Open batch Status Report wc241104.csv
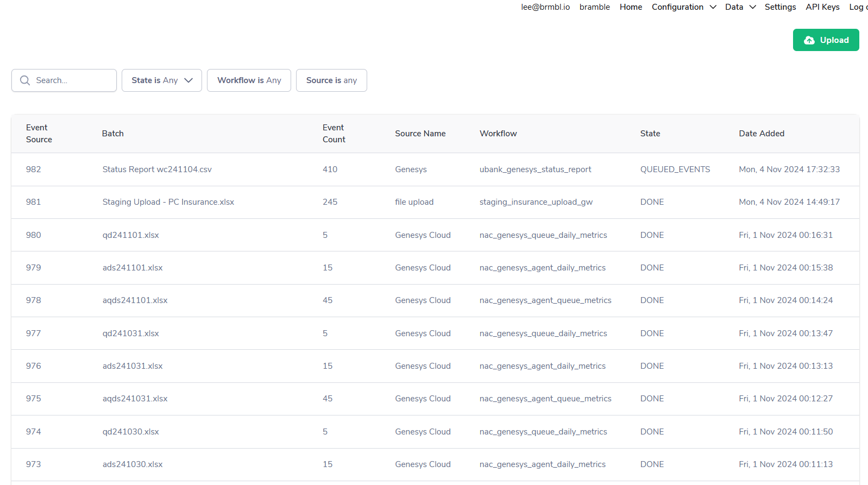 157,169
